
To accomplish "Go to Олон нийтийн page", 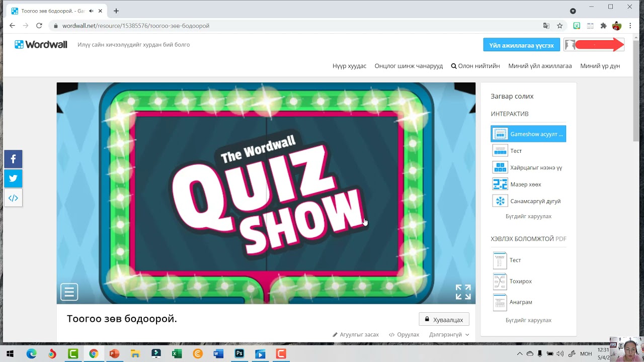I will (x=475, y=66).
